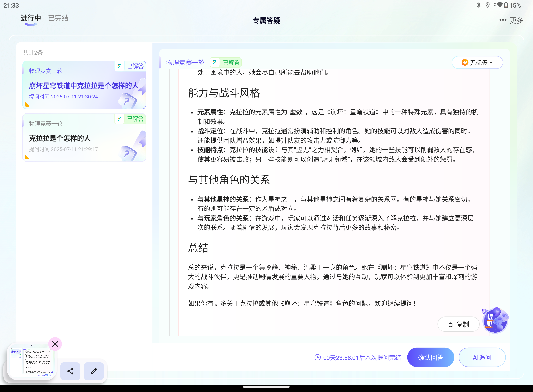The width and height of the screenshot is (533, 392).
Task: Click the 21:33 clock in status bar
Action: [11, 5]
